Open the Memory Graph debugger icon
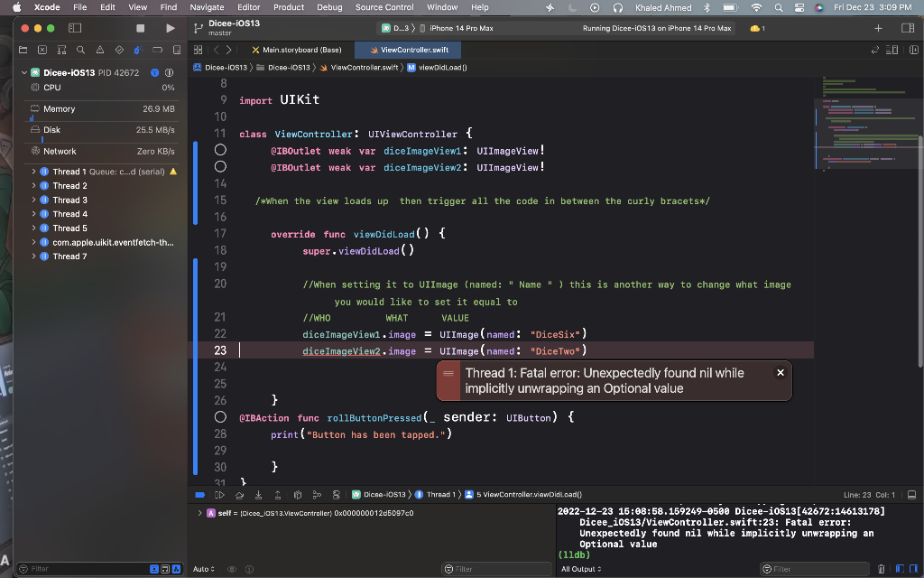The width and height of the screenshot is (924, 578). [x=316, y=495]
